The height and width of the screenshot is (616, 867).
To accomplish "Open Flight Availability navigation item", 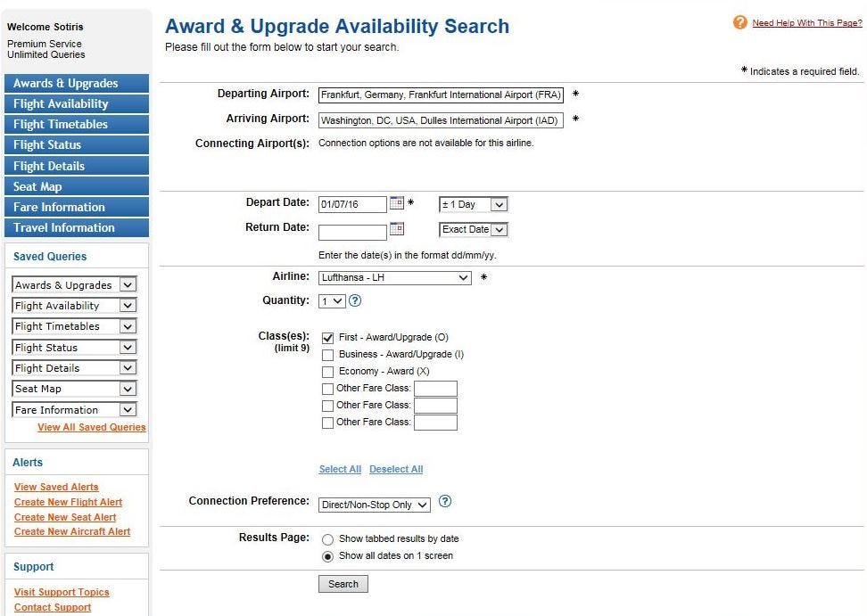I will (77, 104).
